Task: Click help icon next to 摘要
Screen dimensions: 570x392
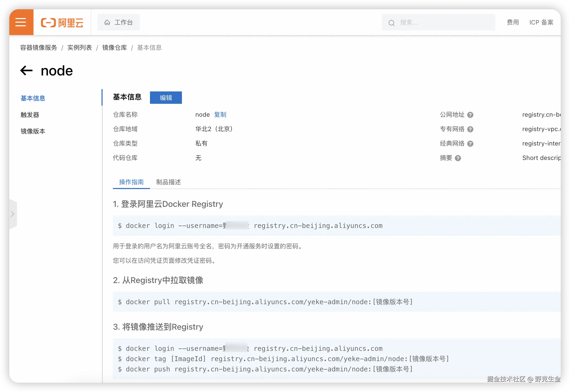Action: click(458, 158)
